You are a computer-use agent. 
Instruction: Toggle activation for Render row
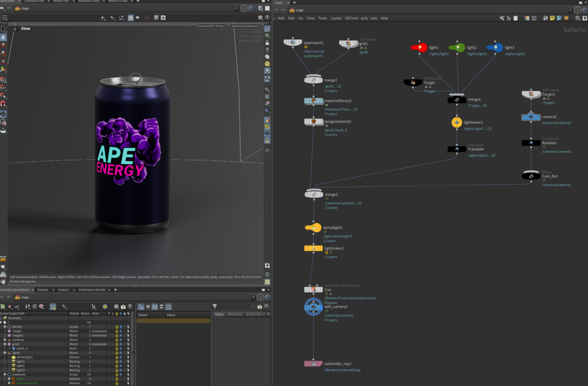tap(116, 327)
